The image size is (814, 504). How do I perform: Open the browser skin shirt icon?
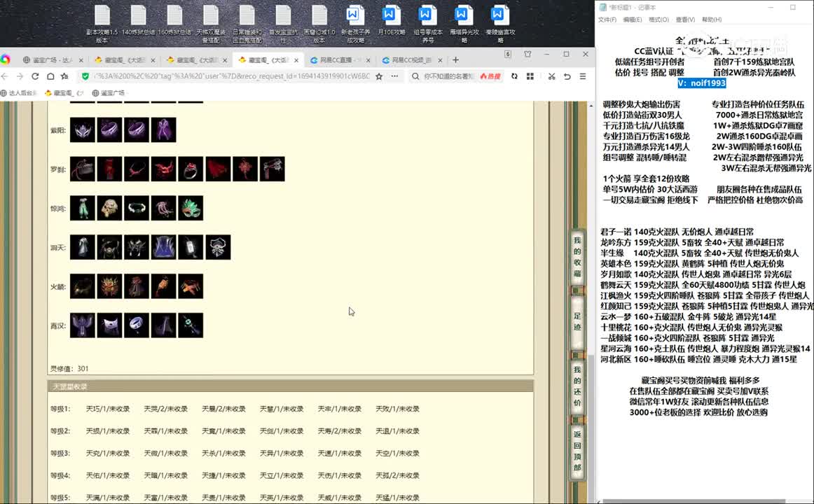527,54
